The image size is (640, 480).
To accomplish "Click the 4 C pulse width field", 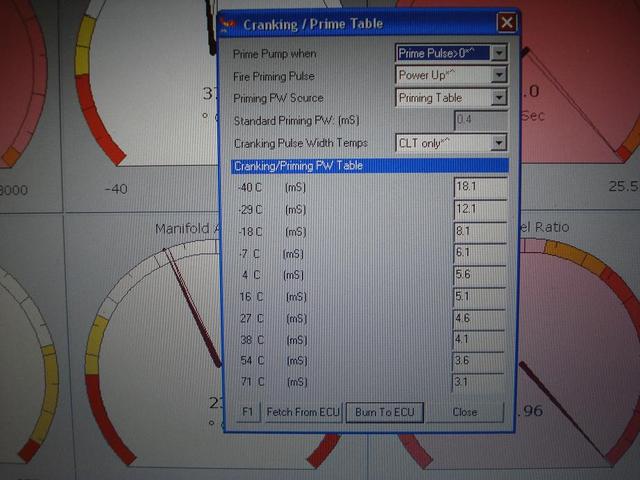I will tap(479, 275).
